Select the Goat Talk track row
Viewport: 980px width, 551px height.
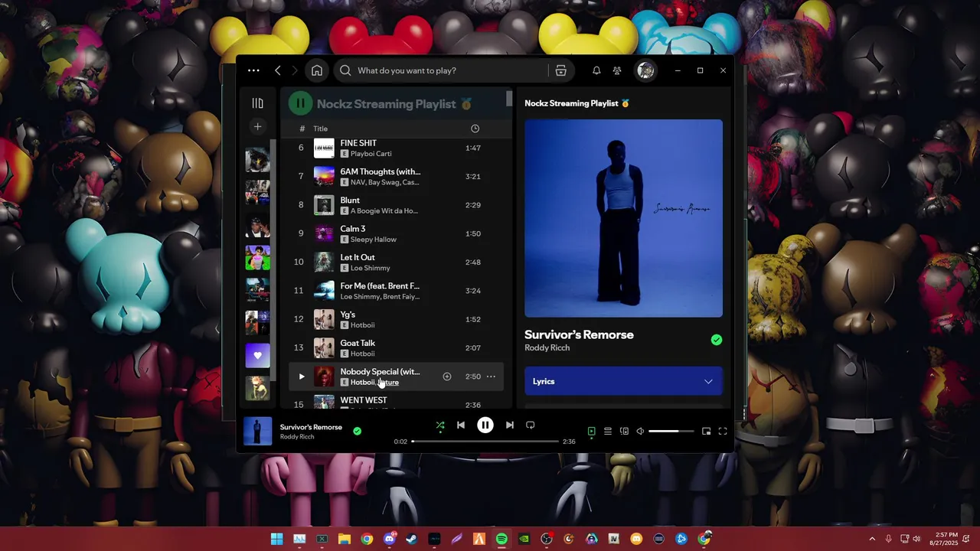pyautogui.click(x=397, y=348)
